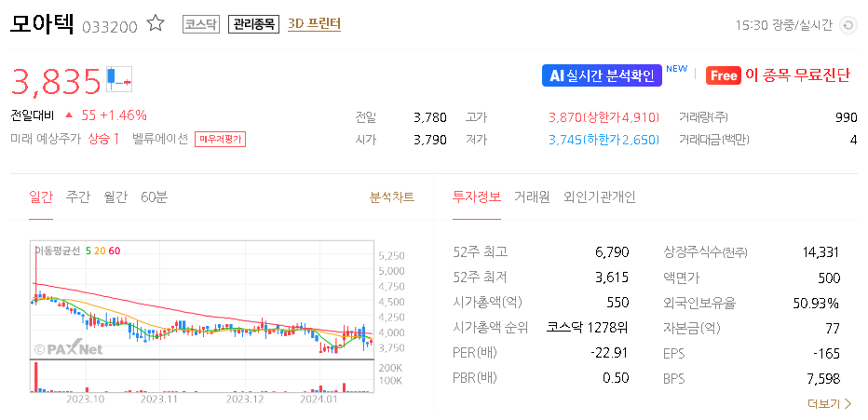Viewport: 868px width, 420px height.
Task: Click the 모아텍 stock name heading
Action: coord(42,24)
